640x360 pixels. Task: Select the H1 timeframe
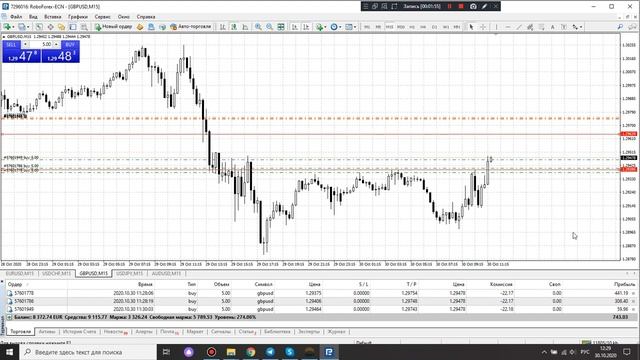412,27
